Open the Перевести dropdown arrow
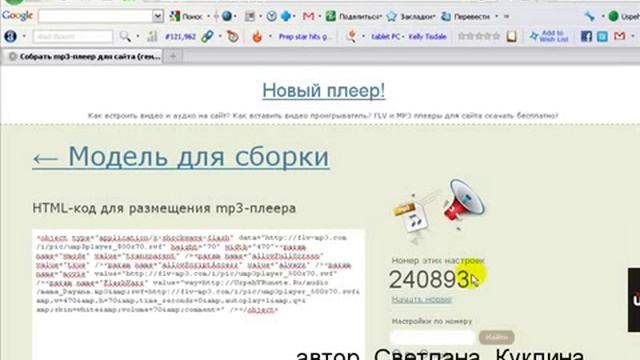640x360 pixels. [496, 16]
